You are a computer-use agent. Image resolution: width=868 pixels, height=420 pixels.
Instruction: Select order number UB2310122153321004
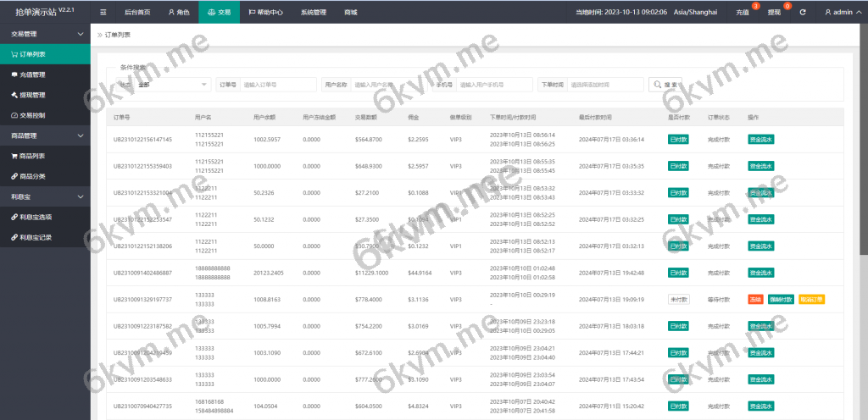(142, 193)
